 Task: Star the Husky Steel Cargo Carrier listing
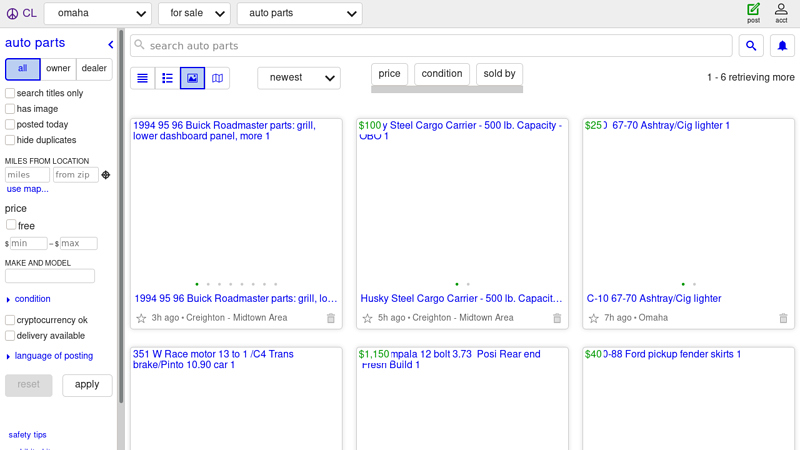pyautogui.click(x=367, y=318)
